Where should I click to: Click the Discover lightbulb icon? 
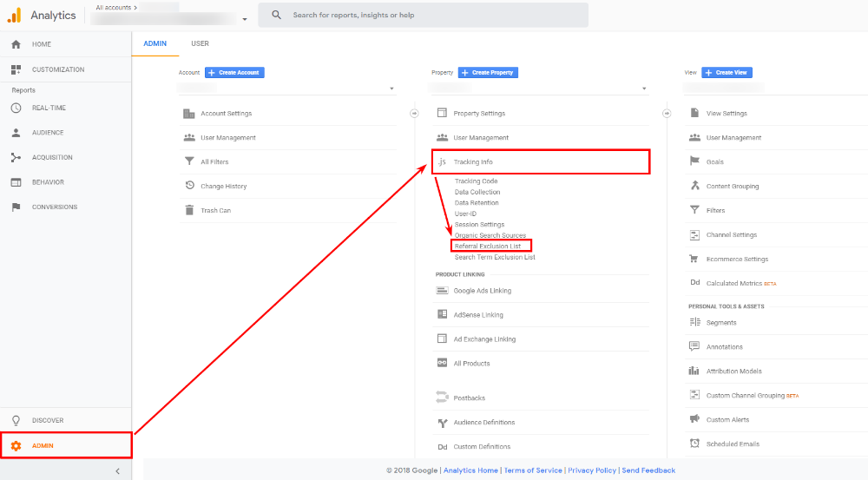click(16, 420)
